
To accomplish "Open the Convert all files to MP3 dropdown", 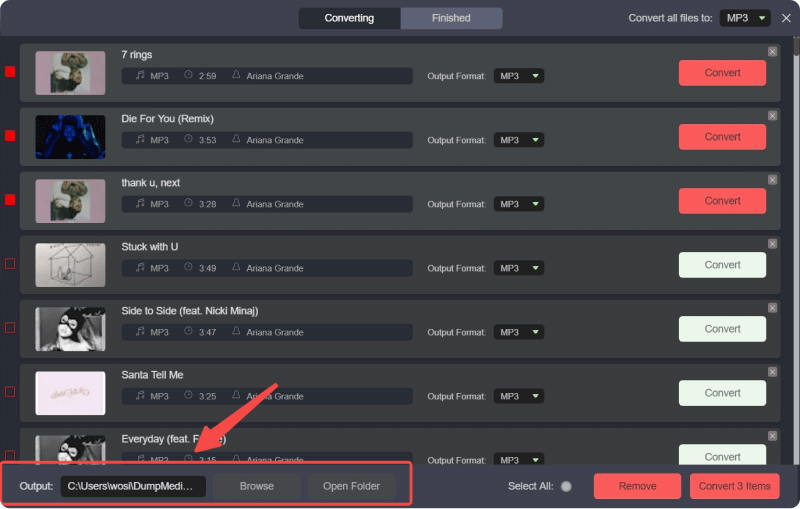I will 745,18.
